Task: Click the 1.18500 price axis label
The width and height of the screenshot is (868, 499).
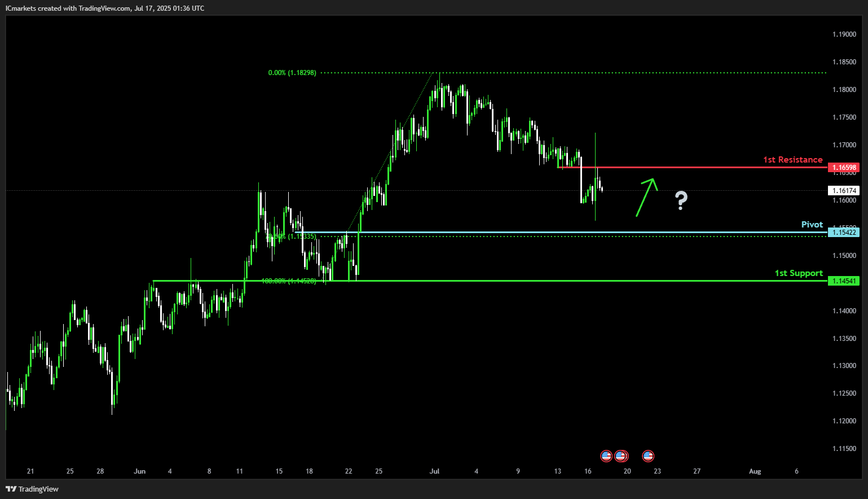Action: click(x=844, y=62)
